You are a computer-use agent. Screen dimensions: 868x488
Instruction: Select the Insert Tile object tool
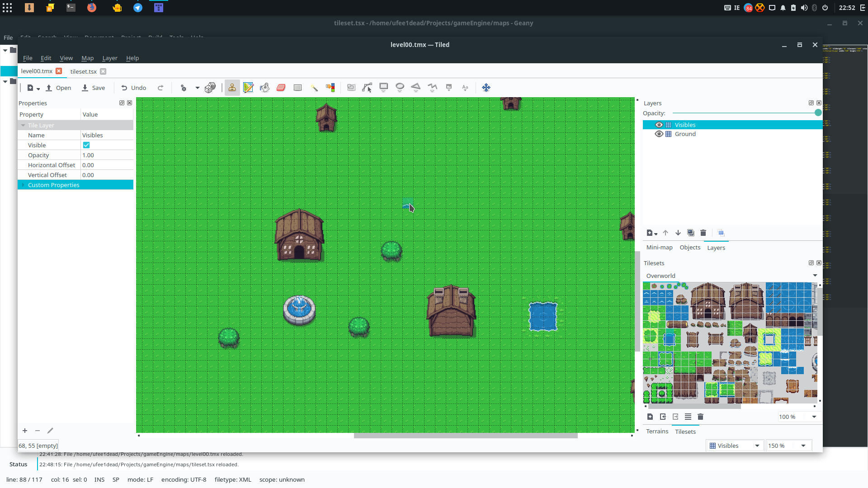click(449, 88)
